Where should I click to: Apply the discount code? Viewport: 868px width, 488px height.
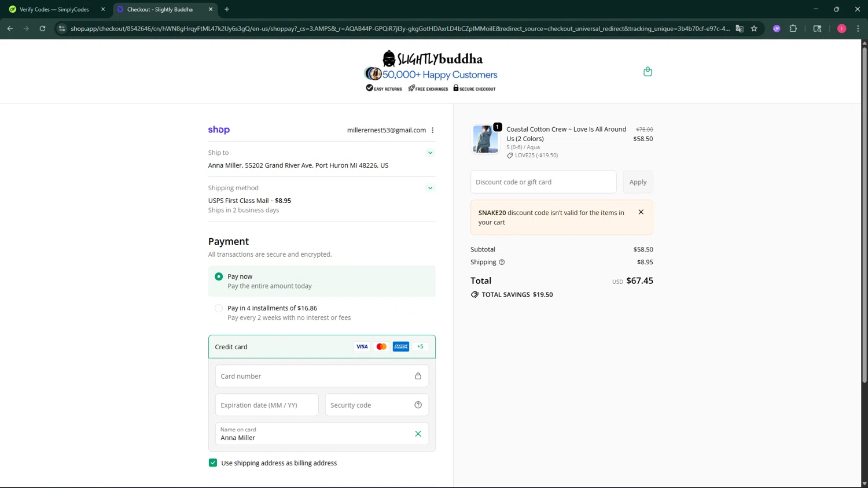coord(638,182)
